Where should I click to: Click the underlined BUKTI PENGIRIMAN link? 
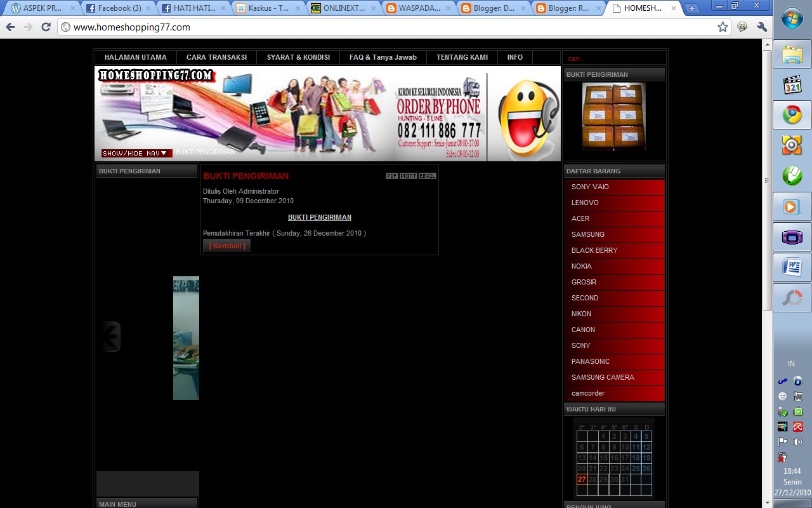coord(320,217)
